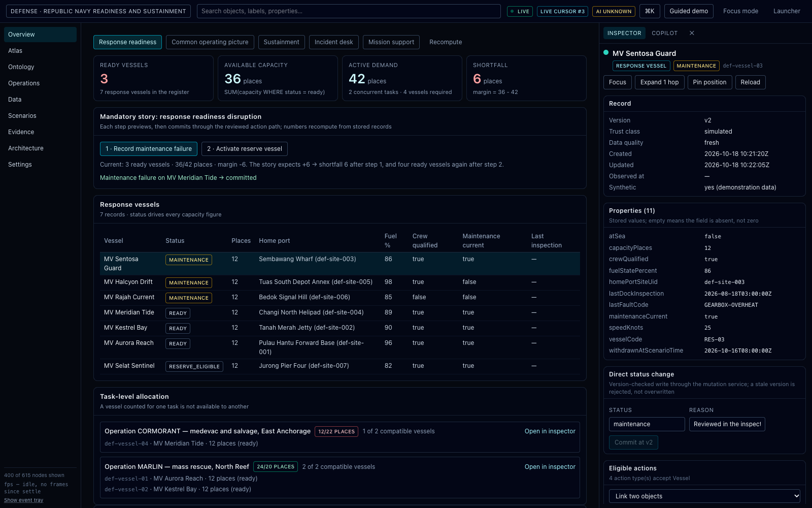Image resolution: width=812 pixels, height=508 pixels.
Task: Open Evidence in the sidebar
Action: (x=40, y=132)
